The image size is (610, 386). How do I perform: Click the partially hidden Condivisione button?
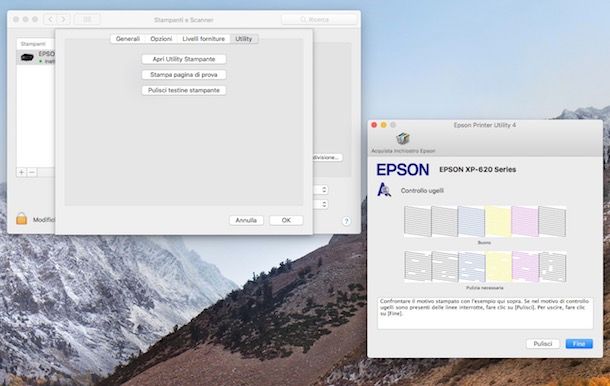tap(328, 158)
